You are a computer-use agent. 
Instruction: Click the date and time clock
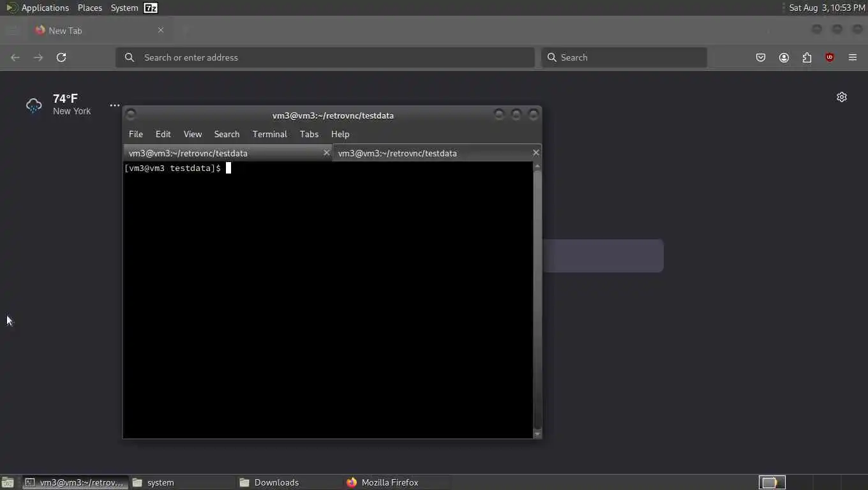[827, 8]
